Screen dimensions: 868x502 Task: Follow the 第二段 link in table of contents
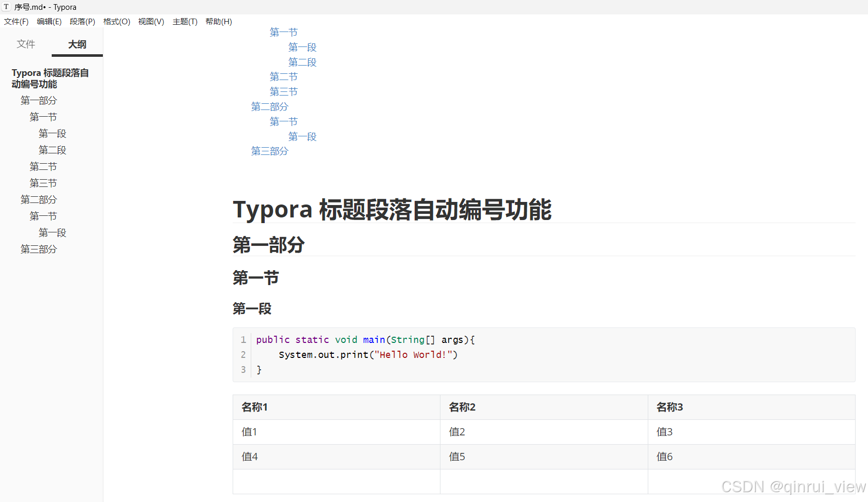[x=302, y=62]
